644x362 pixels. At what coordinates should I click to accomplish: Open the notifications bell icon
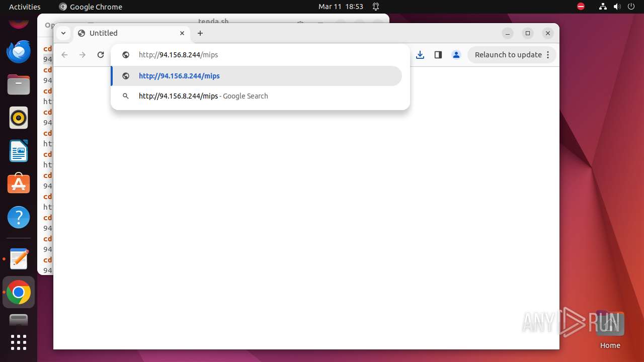[x=376, y=7]
